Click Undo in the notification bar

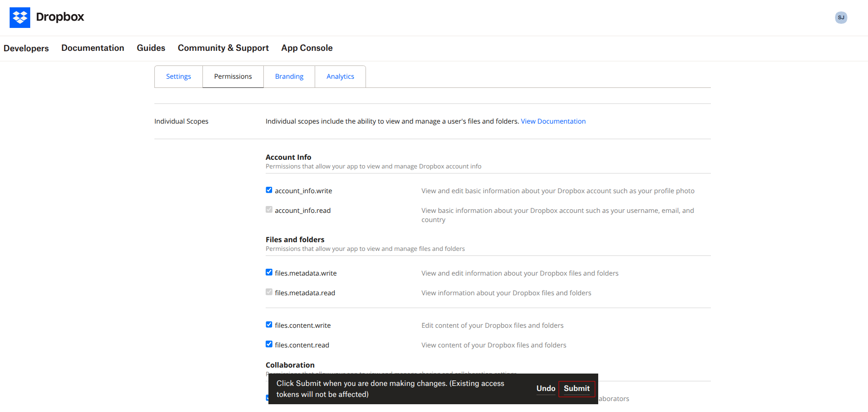coord(546,389)
